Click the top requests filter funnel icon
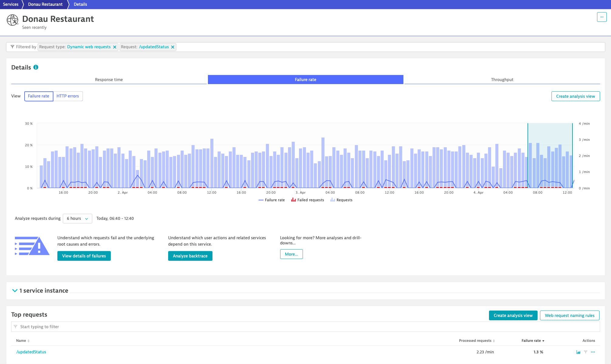The image size is (611, 364). [15, 327]
